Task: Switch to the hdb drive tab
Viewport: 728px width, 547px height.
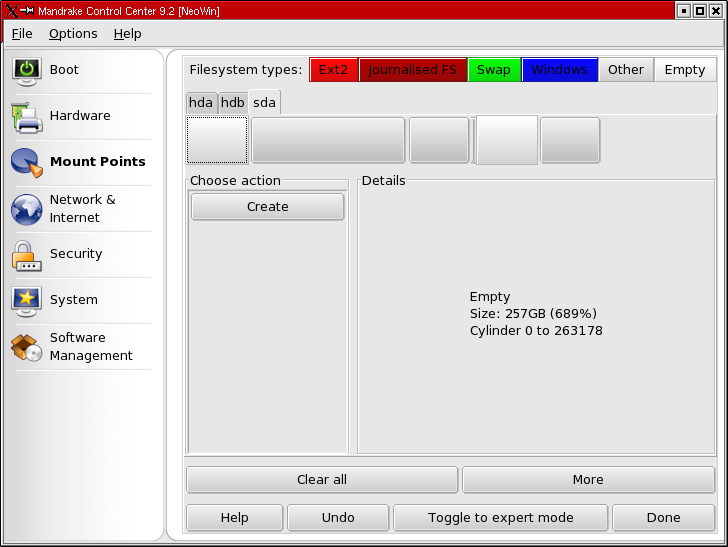Action: [x=233, y=102]
